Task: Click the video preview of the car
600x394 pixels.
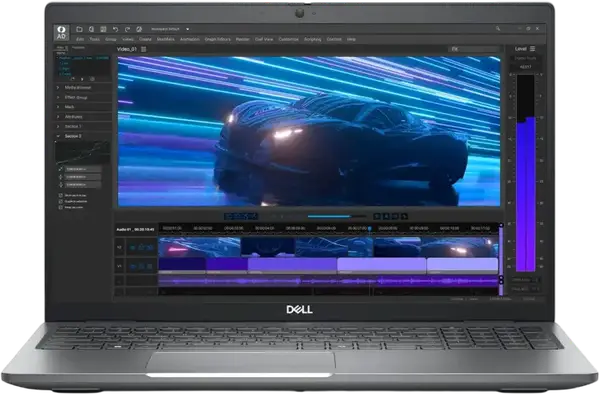Action: click(x=309, y=132)
